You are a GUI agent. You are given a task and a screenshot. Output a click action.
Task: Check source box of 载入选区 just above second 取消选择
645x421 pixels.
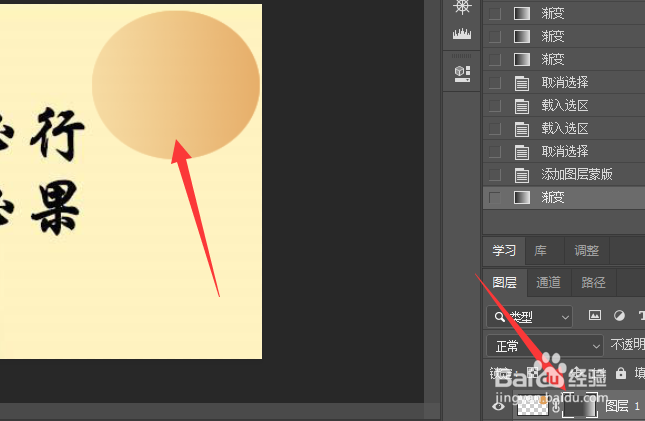coord(494,129)
